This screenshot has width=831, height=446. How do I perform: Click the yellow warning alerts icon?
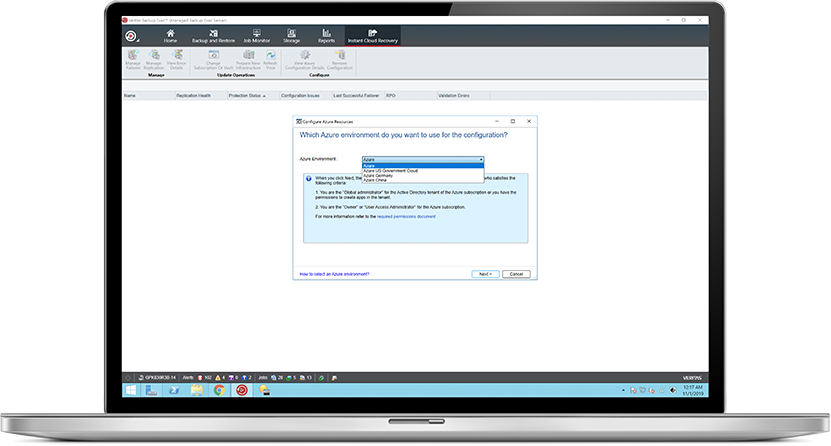tap(220, 378)
